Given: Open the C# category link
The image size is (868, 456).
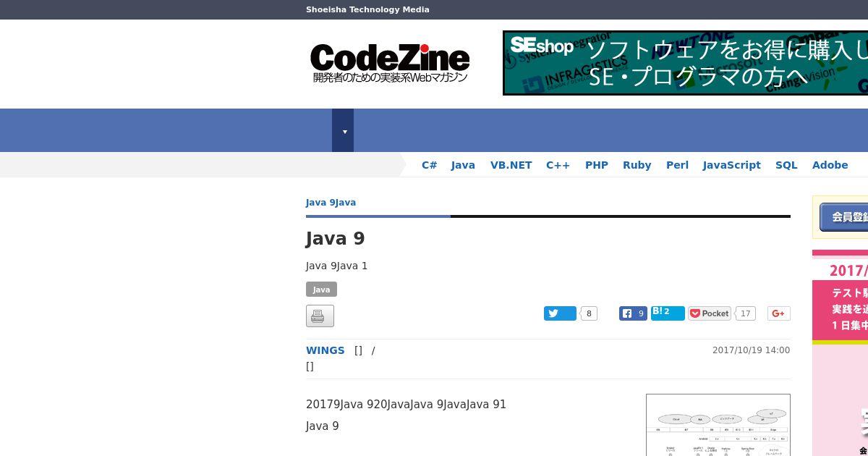Looking at the screenshot, I should pyautogui.click(x=430, y=165).
